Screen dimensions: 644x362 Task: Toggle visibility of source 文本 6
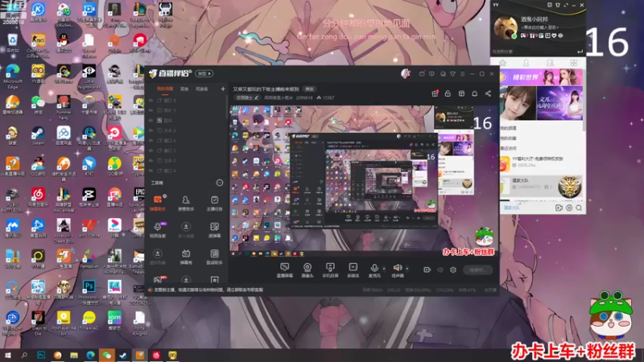coord(151,130)
